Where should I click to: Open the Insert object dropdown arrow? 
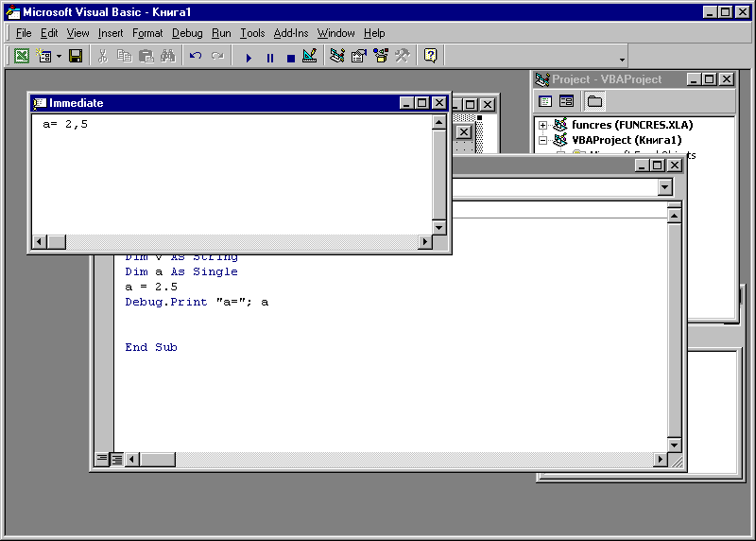[x=59, y=56]
